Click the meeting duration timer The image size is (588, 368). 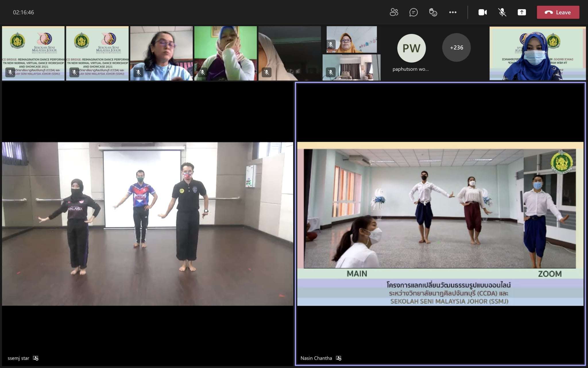point(24,12)
